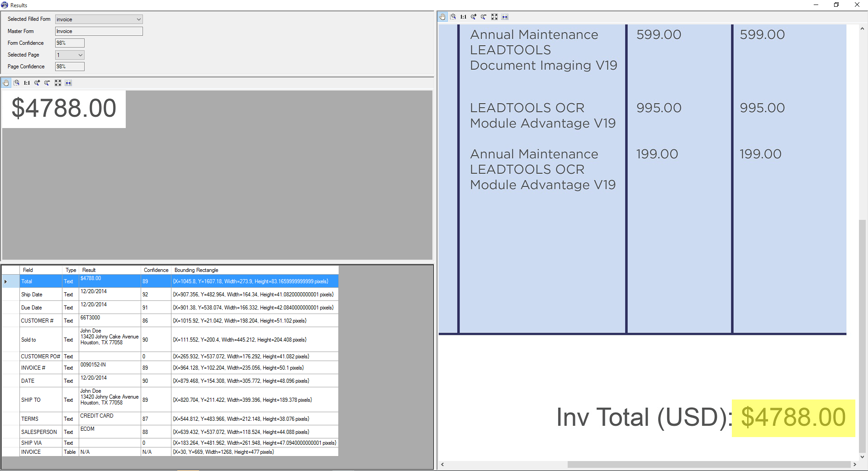Click the scroll right arrow in the invoice viewer
Screen dimensions: 868x471
pyautogui.click(x=854, y=465)
